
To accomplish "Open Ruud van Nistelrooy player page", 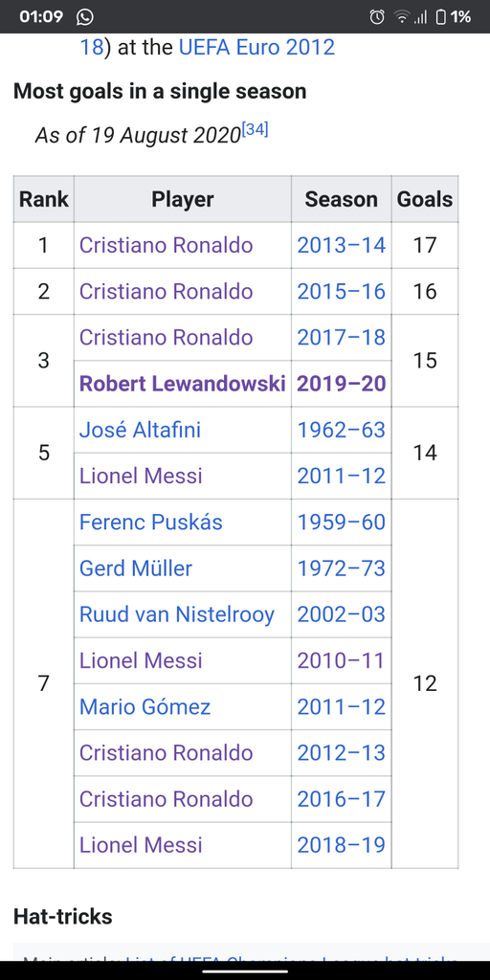I will pyautogui.click(x=177, y=615).
